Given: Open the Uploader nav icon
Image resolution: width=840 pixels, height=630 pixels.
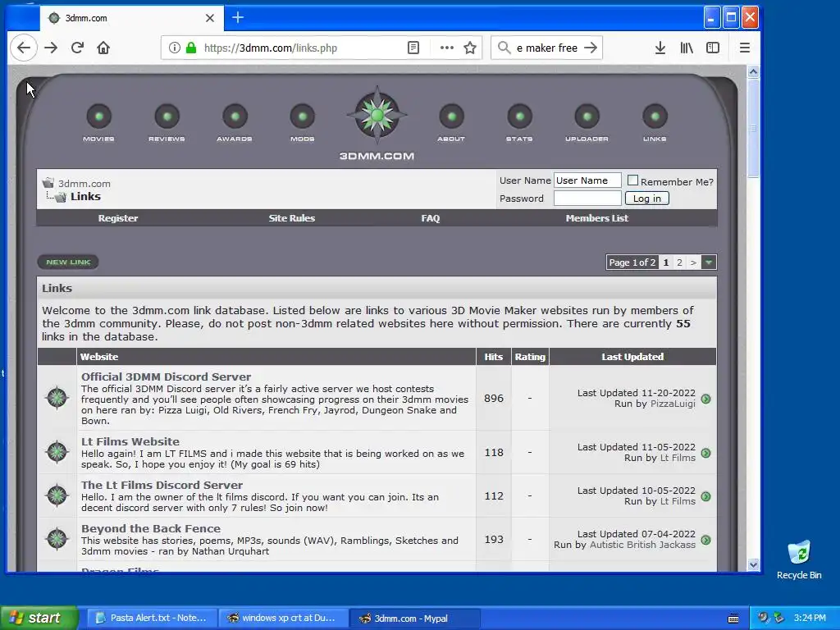Looking at the screenshot, I should (587, 116).
